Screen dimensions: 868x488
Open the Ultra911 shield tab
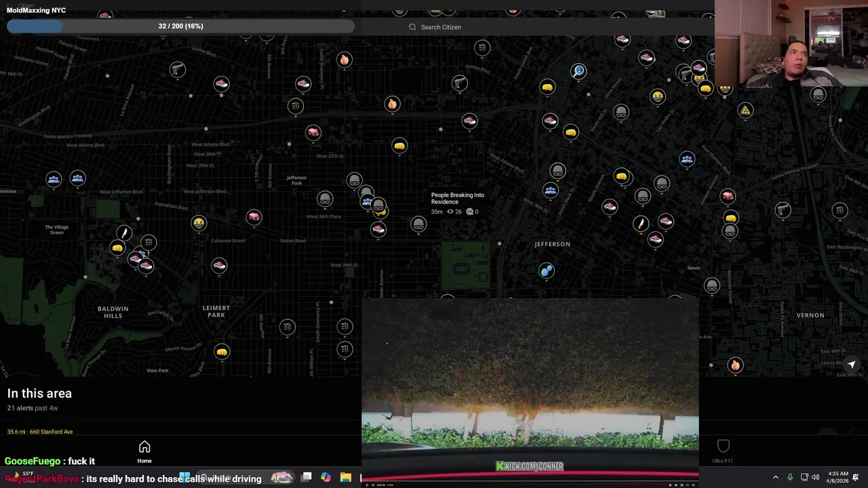tap(723, 451)
